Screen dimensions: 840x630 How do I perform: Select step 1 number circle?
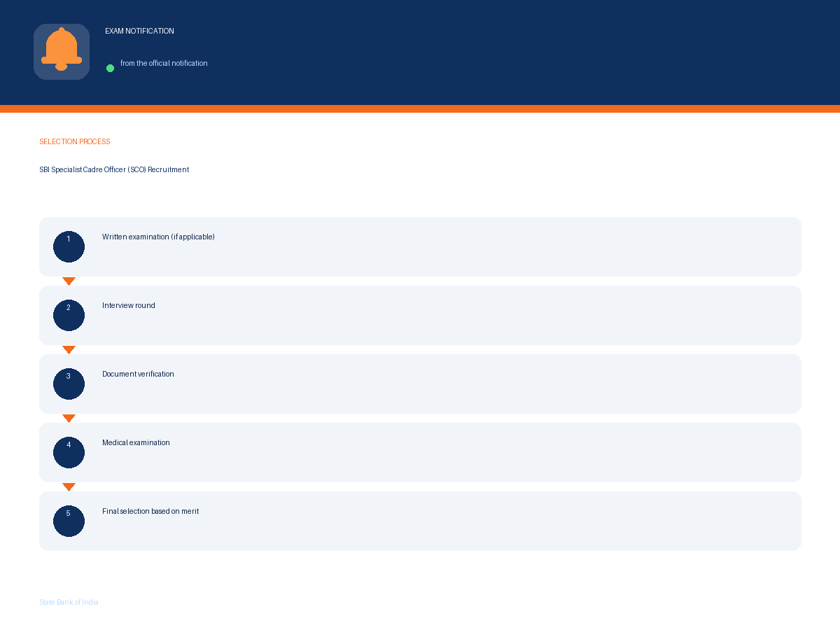(x=69, y=246)
